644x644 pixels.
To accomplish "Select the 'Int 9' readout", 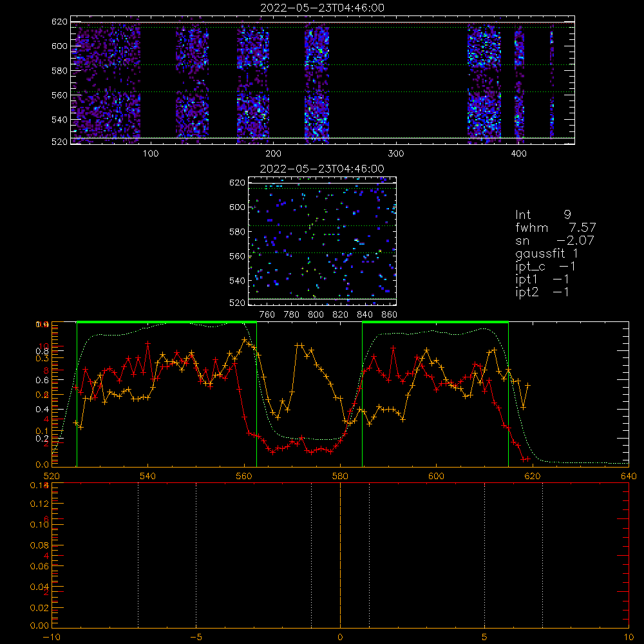I will [x=543, y=215].
